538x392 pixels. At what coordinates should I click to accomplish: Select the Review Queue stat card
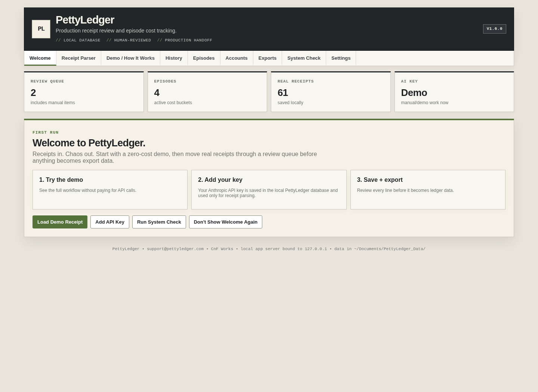point(84,92)
